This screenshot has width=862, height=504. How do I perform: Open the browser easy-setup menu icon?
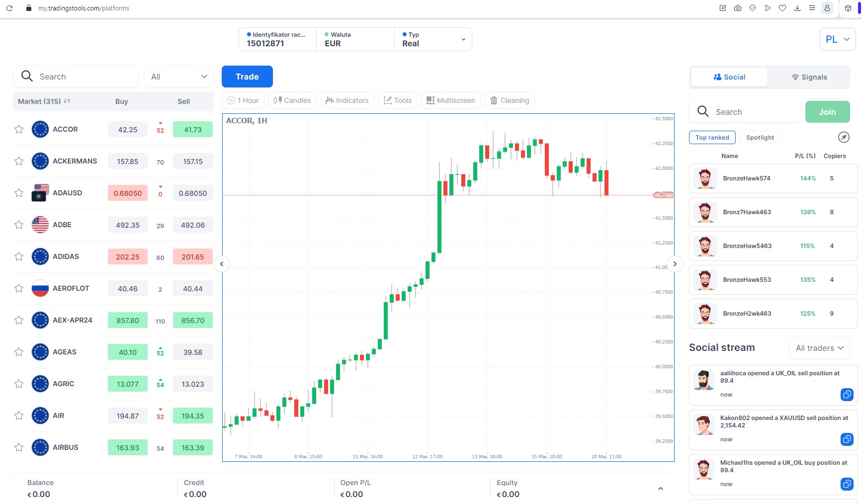[x=812, y=8]
